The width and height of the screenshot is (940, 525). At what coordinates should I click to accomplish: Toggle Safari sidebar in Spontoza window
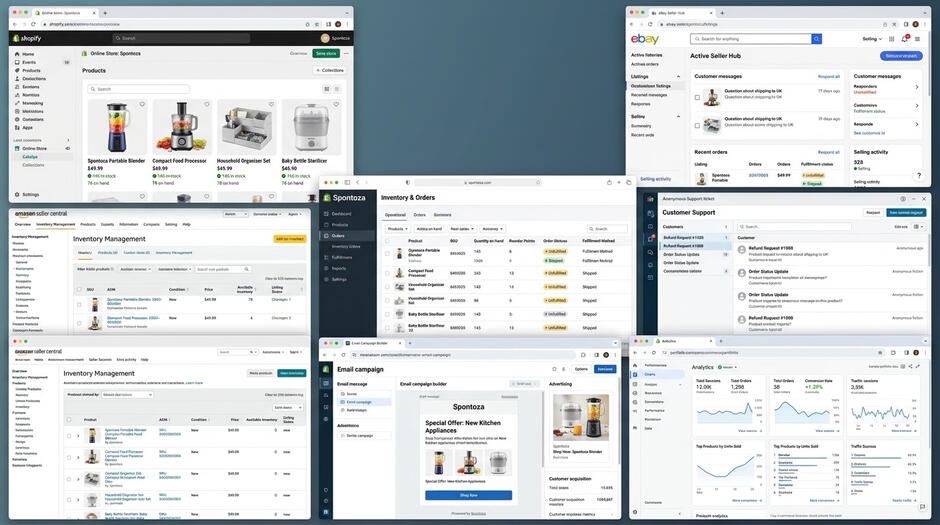(x=347, y=182)
